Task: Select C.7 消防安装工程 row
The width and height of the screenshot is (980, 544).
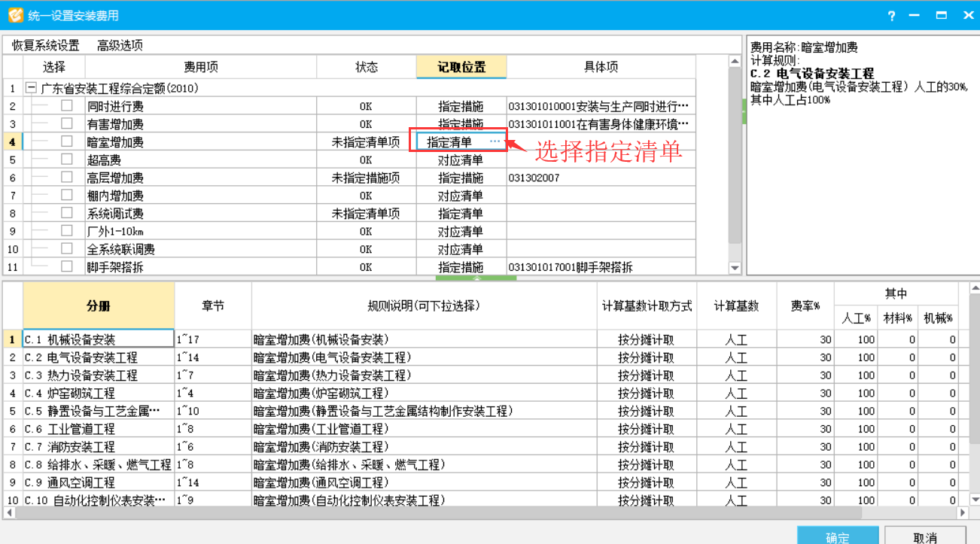Action: pyautogui.click(x=99, y=447)
